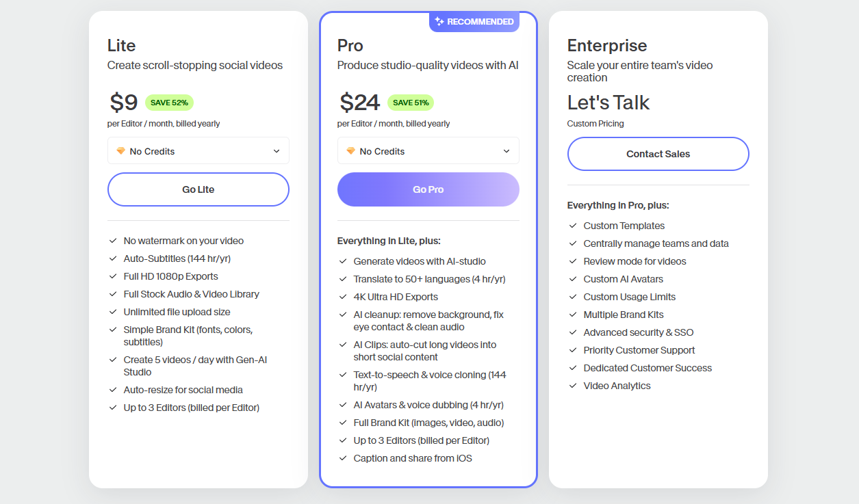859x504 pixels.
Task: Click the sparkle icon in Recommended badge
Action: click(x=439, y=21)
